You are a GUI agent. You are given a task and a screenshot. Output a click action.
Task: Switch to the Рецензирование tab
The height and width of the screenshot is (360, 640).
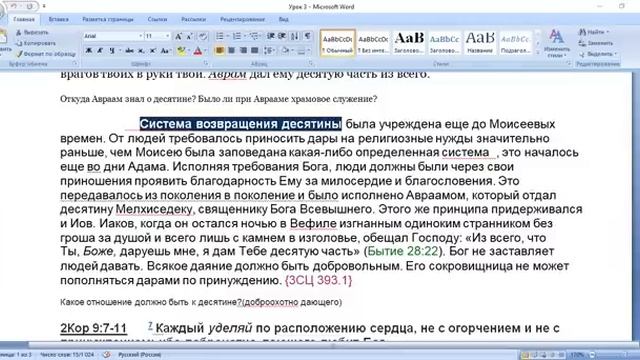click(x=242, y=19)
